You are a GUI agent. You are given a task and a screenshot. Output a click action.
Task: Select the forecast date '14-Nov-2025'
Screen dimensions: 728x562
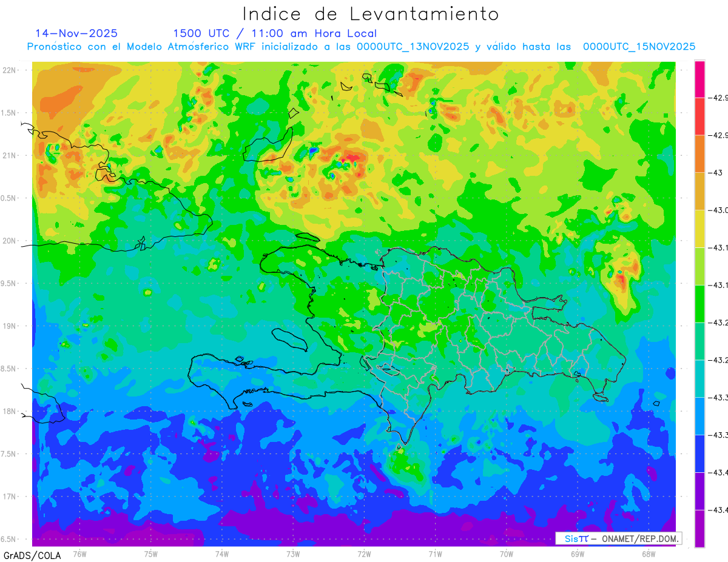(x=76, y=33)
